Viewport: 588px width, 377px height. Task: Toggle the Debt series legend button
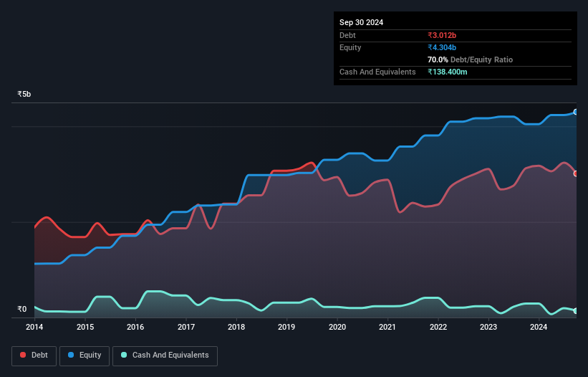point(34,355)
